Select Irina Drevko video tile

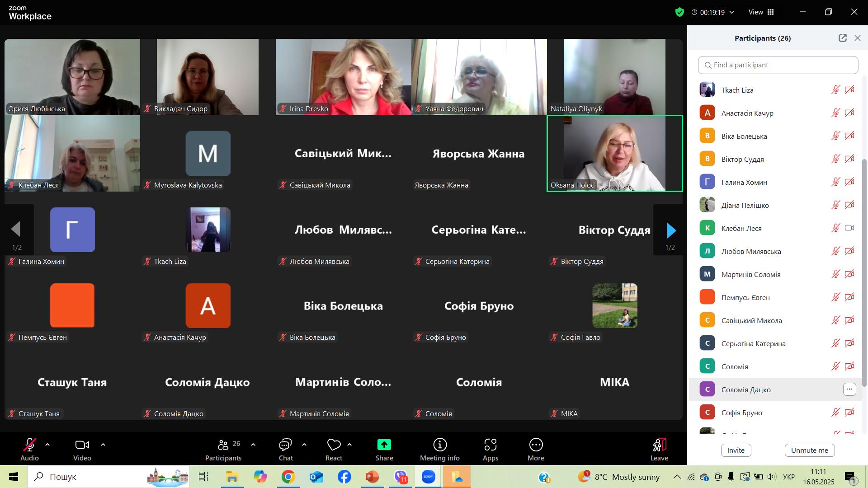click(344, 77)
